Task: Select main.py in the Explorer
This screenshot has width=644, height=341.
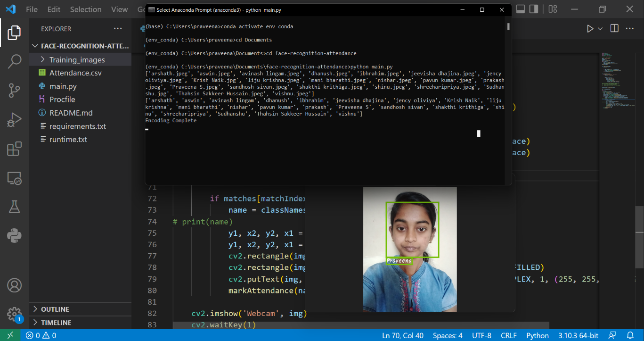Action: [64, 86]
